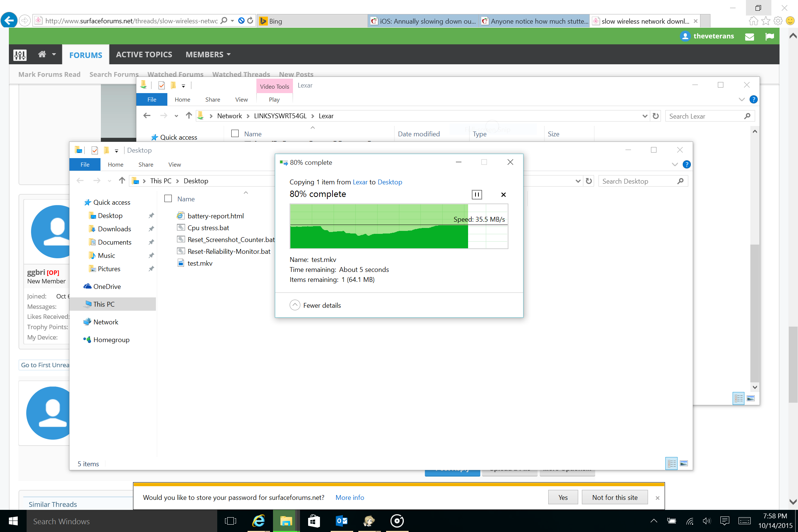Customize Quick Access Toolbar dropdown in Lexar window
Image resolution: width=798 pixels, height=532 pixels.
183,86
